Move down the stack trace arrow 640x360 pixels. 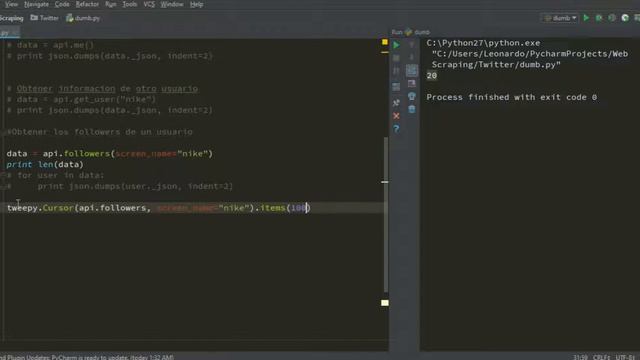411,57
